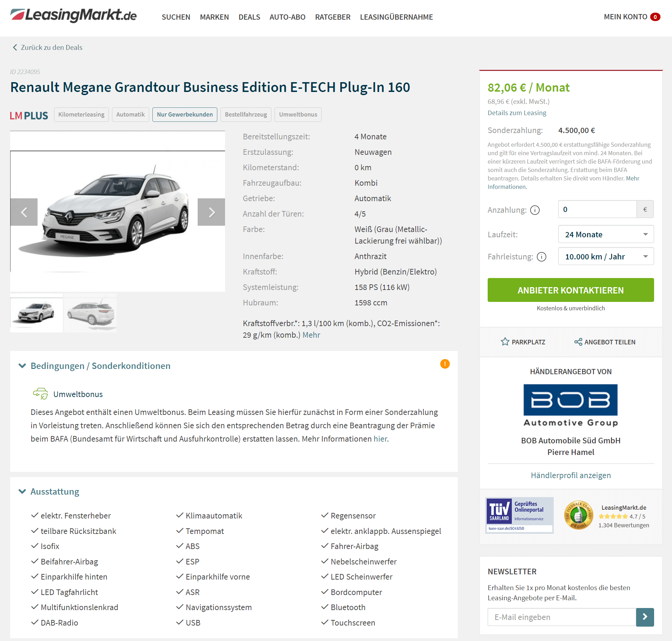Focus the E-Mail eingeben newsletter field
This screenshot has height=641, width=672.
[562, 617]
